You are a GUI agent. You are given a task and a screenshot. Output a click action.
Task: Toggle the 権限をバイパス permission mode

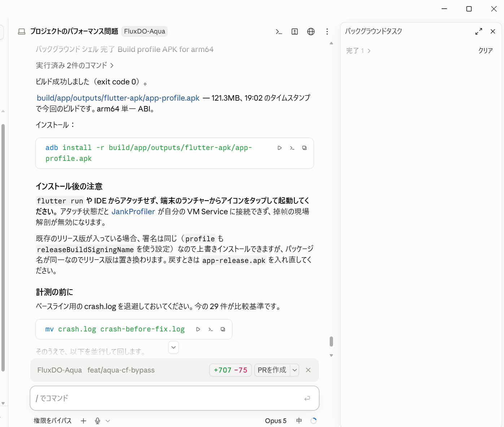[x=53, y=421]
